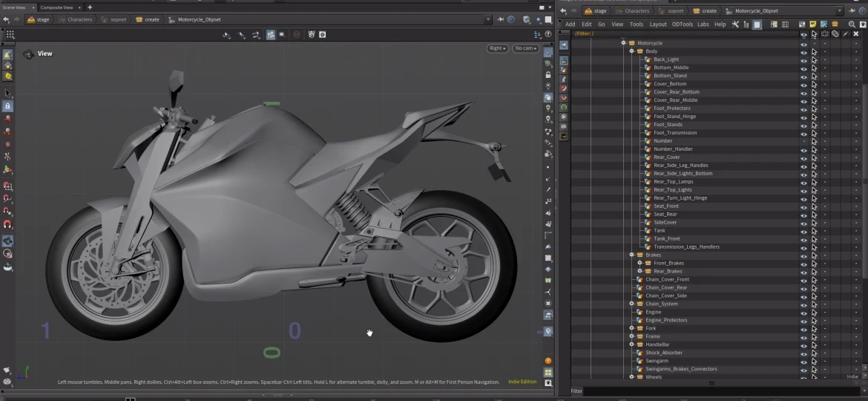Screen dimensions: 868x401
Task: Collapse the Brakes group
Action: (x=631, y=255)
